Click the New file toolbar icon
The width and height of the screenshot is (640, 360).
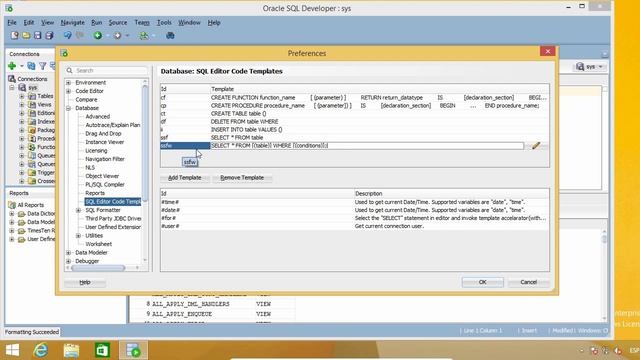pos(15,36)
